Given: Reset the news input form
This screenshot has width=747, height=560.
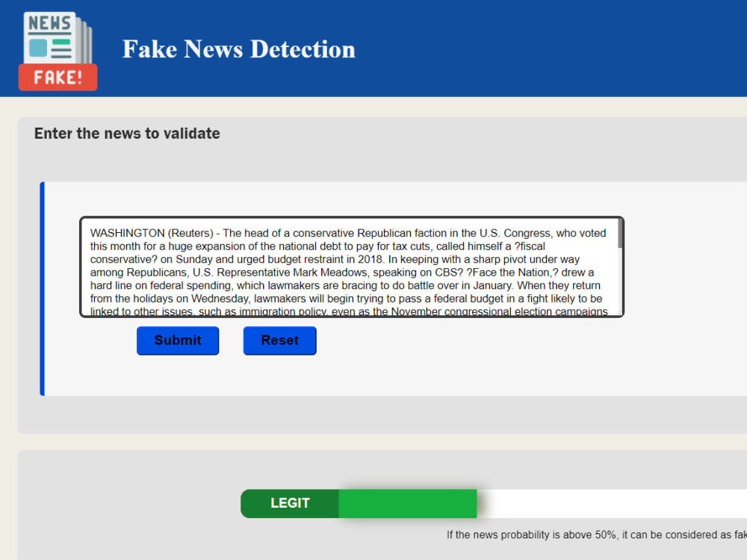Looking at the screenshot, I should (279, 340).
